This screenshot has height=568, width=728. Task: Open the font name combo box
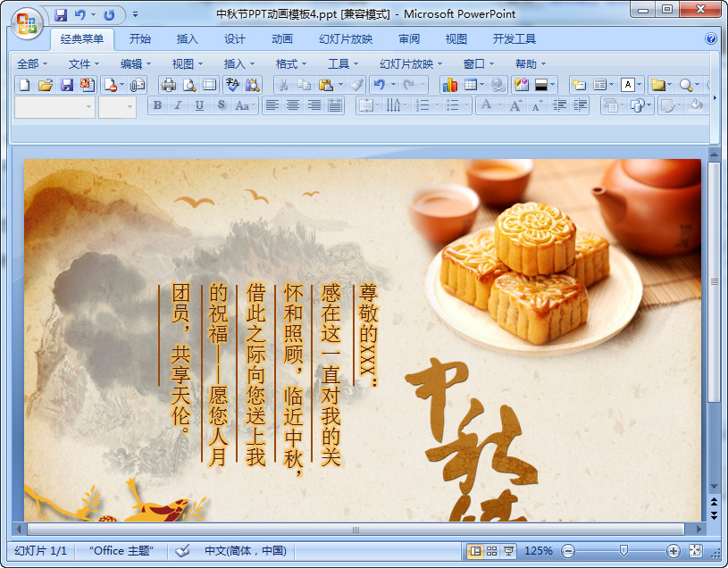(x=54, y=107)
